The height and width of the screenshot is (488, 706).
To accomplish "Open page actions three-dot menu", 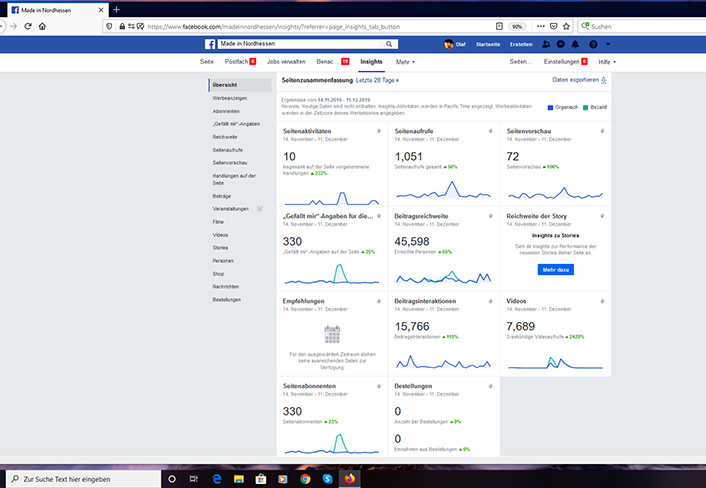I will [x=541, y=27].
